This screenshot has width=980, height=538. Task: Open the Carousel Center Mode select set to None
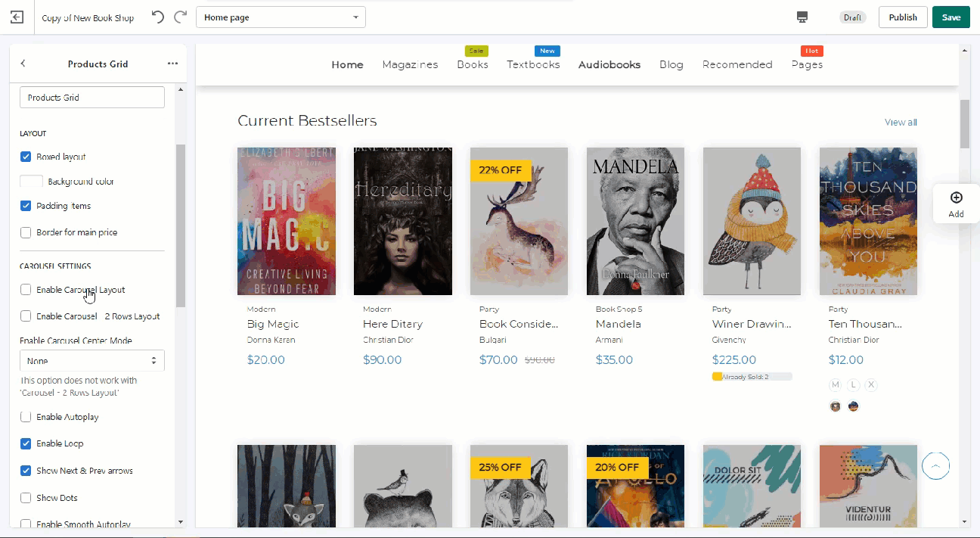(92, 361)
